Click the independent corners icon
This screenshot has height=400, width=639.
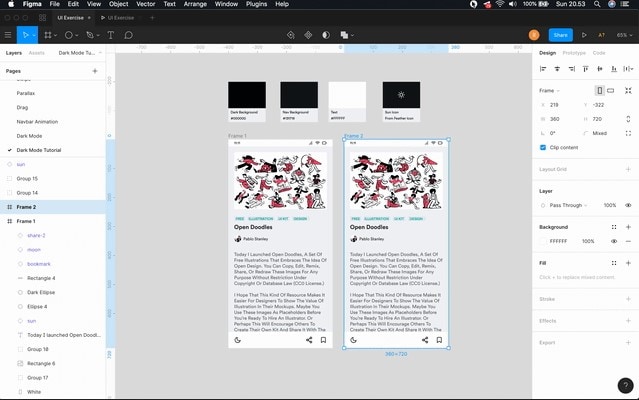[x=628, y=133]
